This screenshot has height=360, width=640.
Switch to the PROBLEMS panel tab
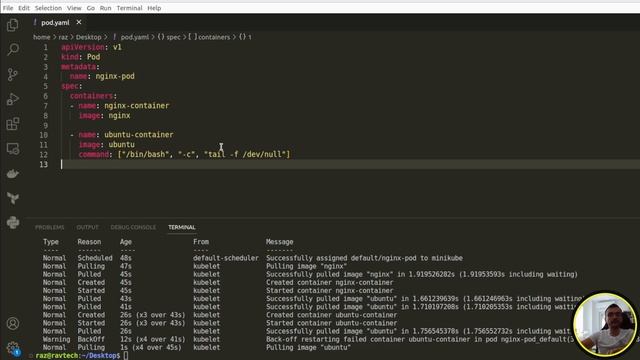click(x=49, y=227)
